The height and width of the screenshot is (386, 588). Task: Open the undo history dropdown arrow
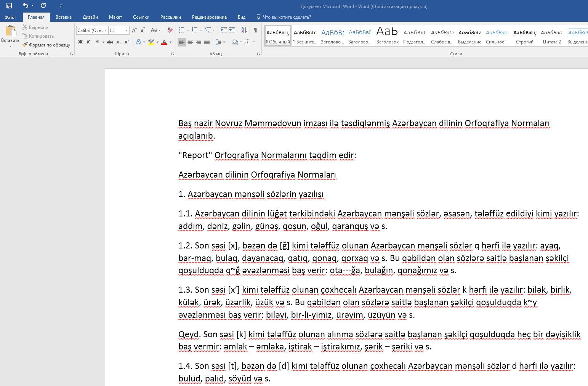[32, 6]
